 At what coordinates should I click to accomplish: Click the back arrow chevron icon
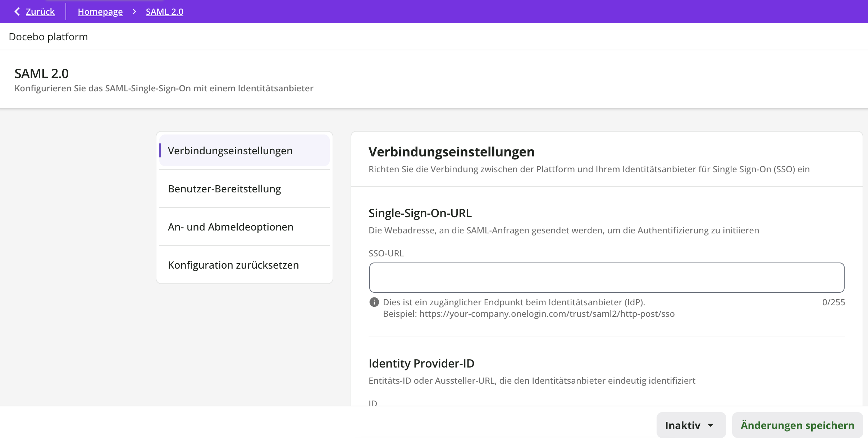17,12
